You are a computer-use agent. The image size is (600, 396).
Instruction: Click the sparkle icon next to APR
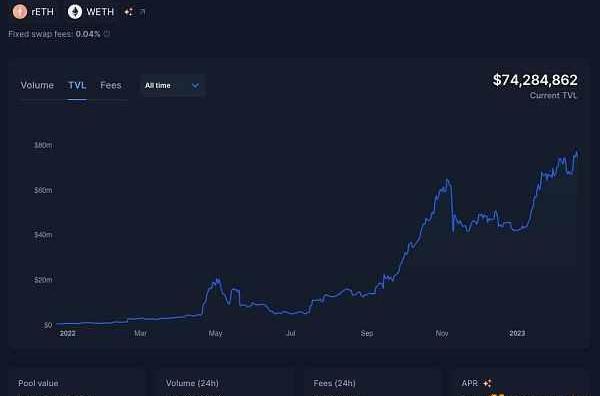[488, 383]
